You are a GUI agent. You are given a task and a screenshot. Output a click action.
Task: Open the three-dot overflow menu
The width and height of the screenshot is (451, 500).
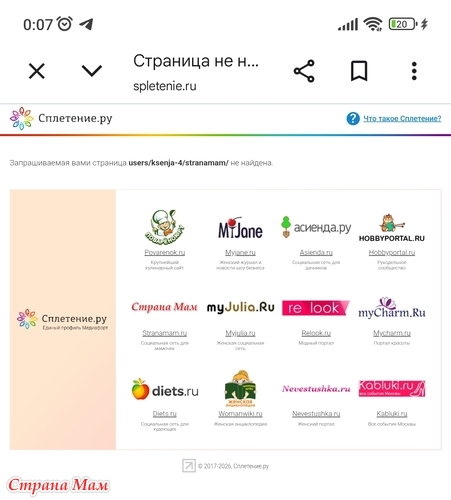coord(414,71)
